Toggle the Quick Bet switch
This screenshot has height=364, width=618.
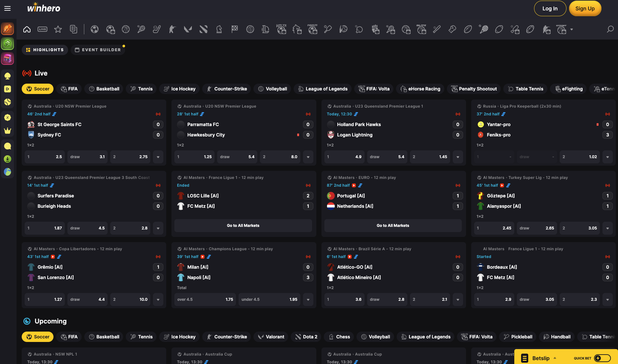click(602, 358)
